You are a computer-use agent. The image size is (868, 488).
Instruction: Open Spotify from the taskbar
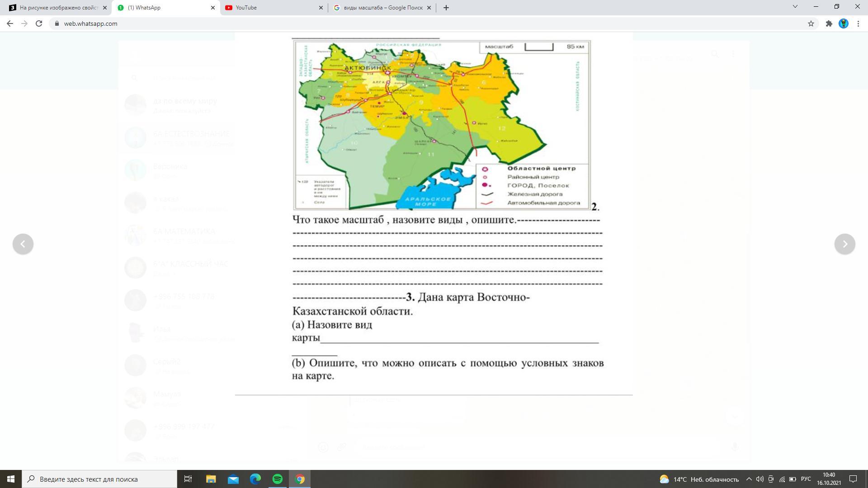pos(278,479)
